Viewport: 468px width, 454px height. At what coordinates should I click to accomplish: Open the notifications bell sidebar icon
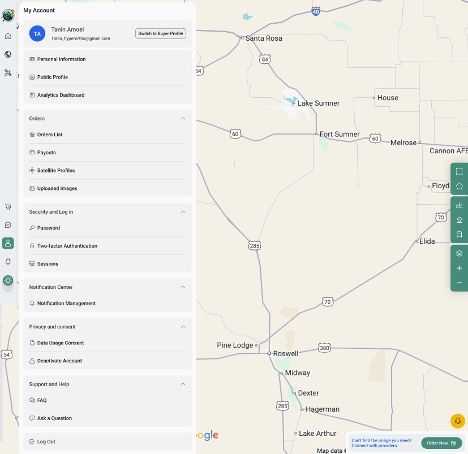[x=8, y=262]
